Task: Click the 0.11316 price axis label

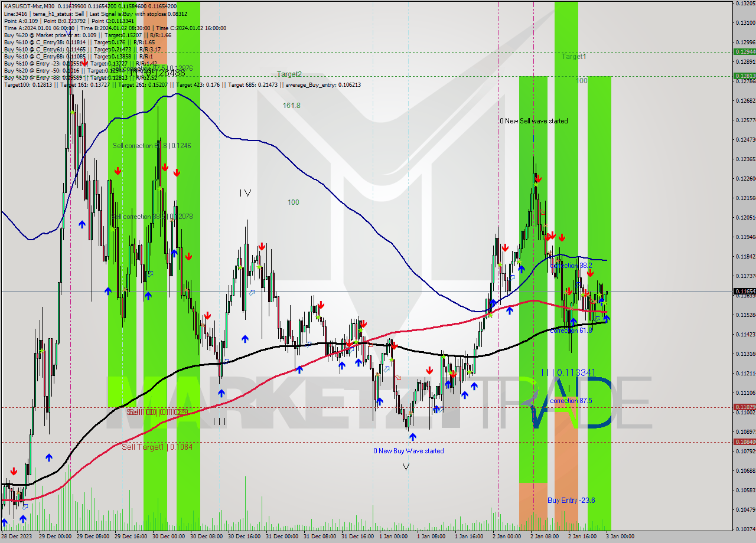Action: point(745,354)
